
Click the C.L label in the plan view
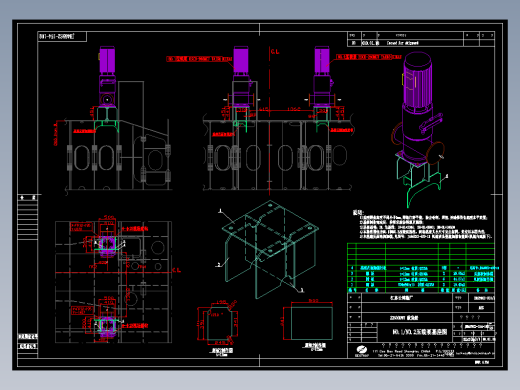[x=176, y=270]
